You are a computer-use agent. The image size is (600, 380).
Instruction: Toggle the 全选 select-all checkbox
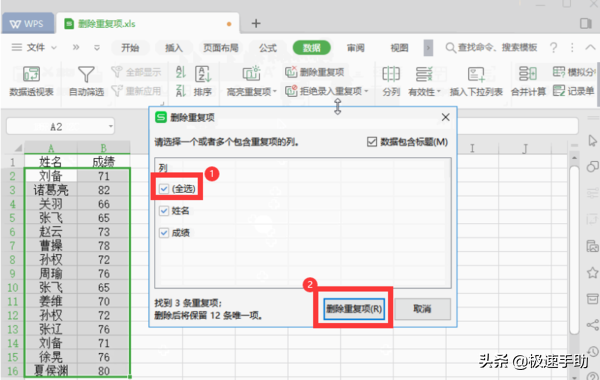pos(164,189)
